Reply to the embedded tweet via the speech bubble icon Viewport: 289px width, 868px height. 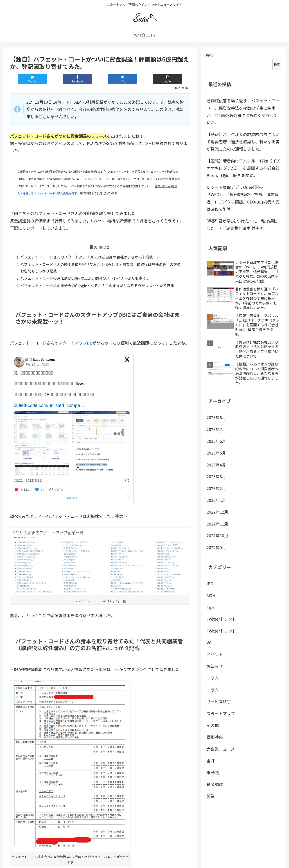tap(37, 490)
